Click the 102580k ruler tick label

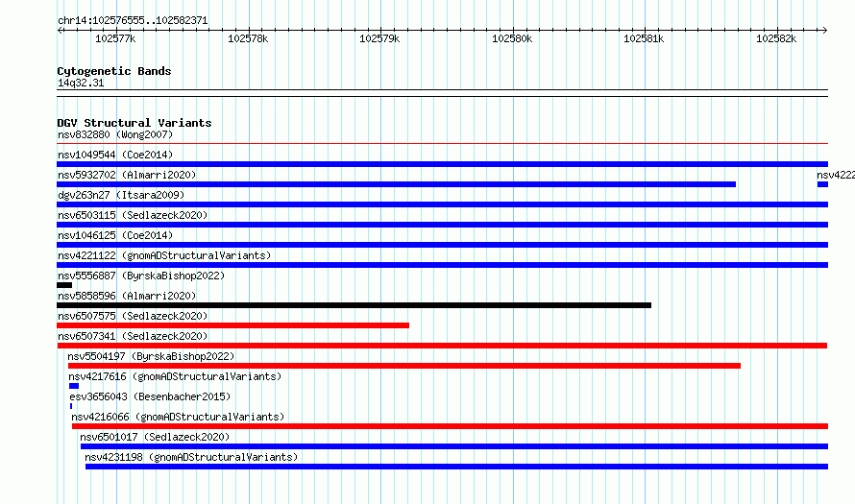pos(512,38)
